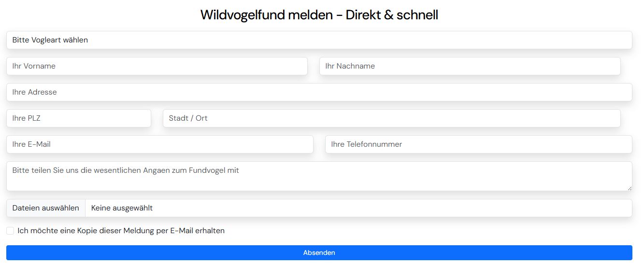Click the "E-Mail erhalten" words beside the checkbox

coord(197,231)
